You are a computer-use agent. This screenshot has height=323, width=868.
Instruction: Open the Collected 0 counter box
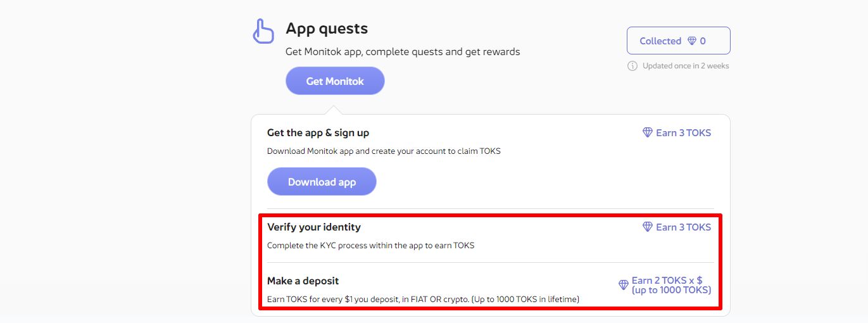[x=678, y=41]
